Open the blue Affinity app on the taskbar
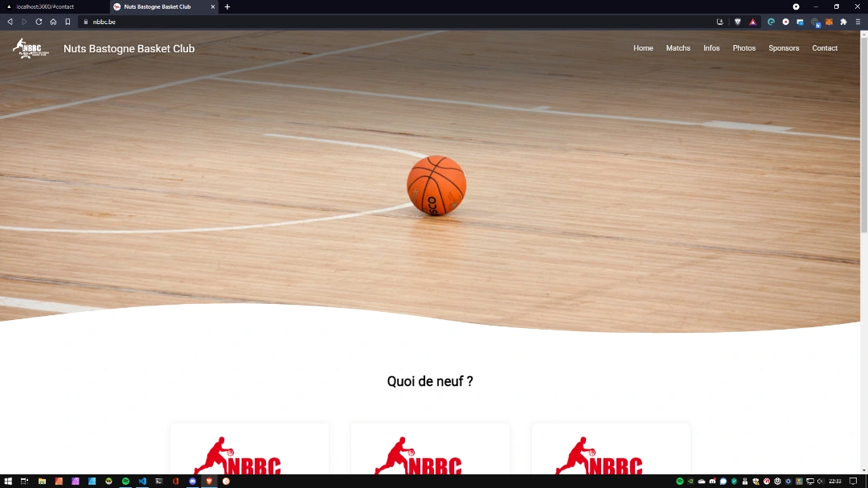Image resolution: width=868 pixels, height=488 pixels. [92, 482]
